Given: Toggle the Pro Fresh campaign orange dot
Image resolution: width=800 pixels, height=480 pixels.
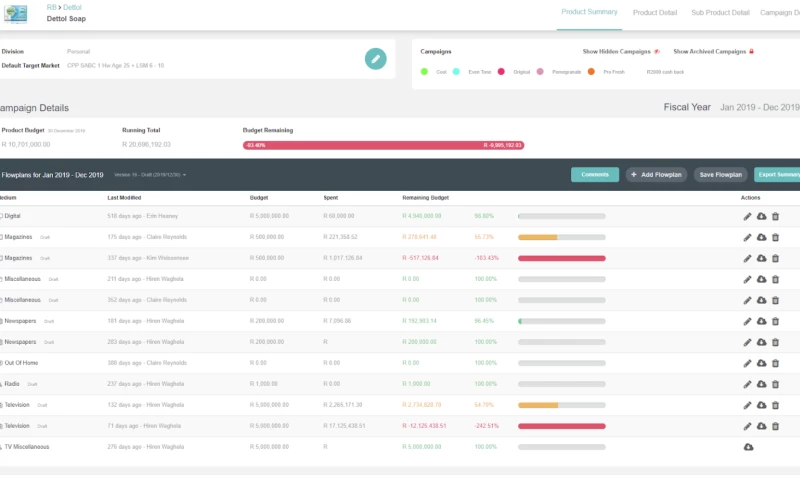Looking at the screenshot, I should coord(591,71).
